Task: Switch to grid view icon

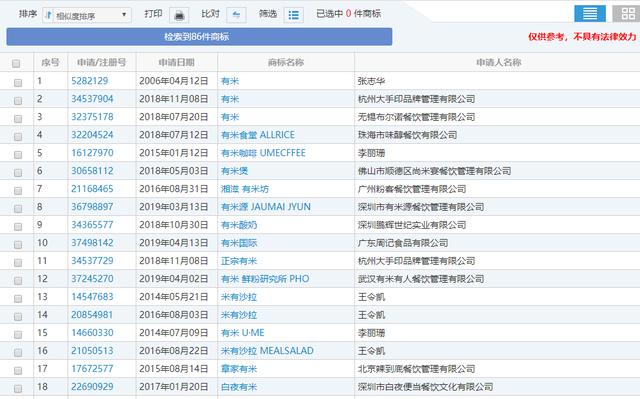Action: (627, 13)
